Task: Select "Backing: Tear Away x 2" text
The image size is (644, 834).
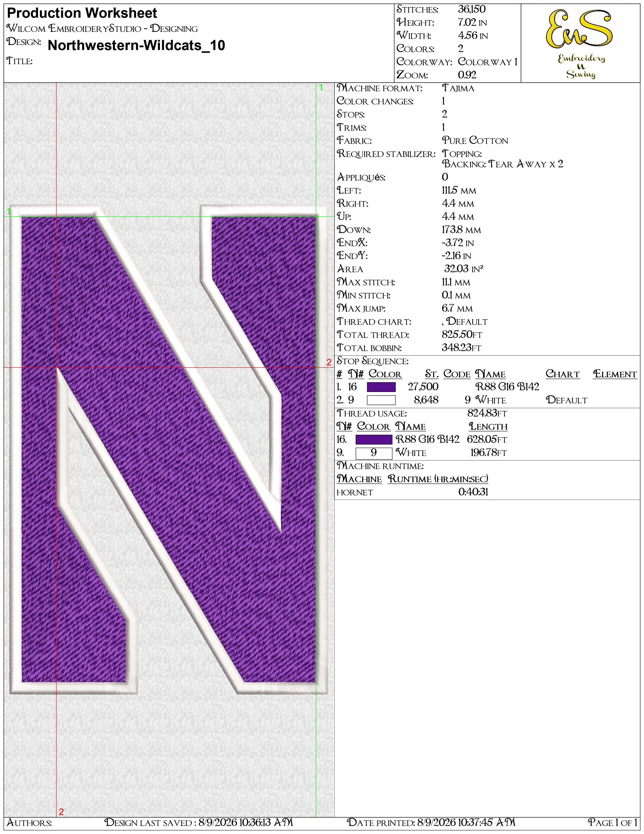Action: click(503, 164)
